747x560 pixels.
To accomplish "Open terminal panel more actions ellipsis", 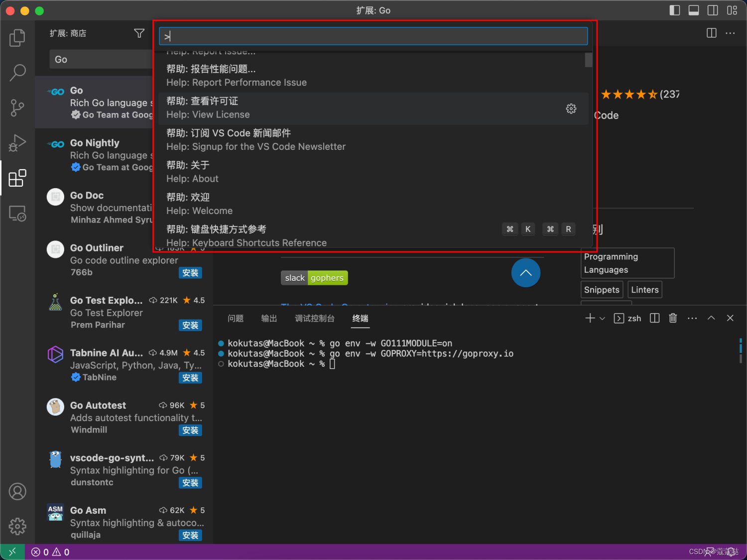I will [692, 318].
